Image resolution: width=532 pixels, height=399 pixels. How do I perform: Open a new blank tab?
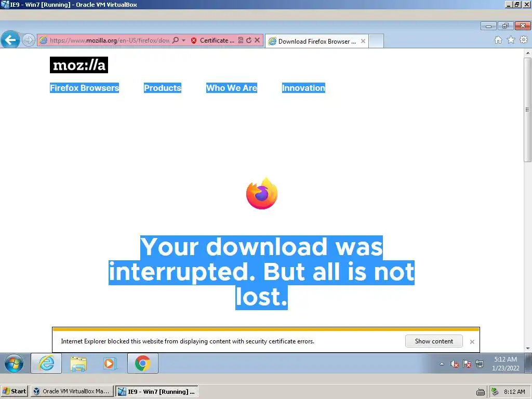pyautogui.click(x=376, y=41)
